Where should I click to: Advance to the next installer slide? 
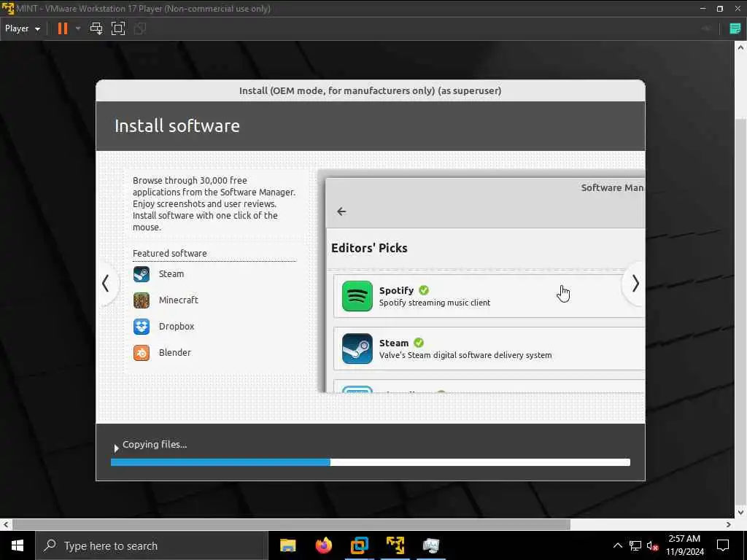[635, 284]
